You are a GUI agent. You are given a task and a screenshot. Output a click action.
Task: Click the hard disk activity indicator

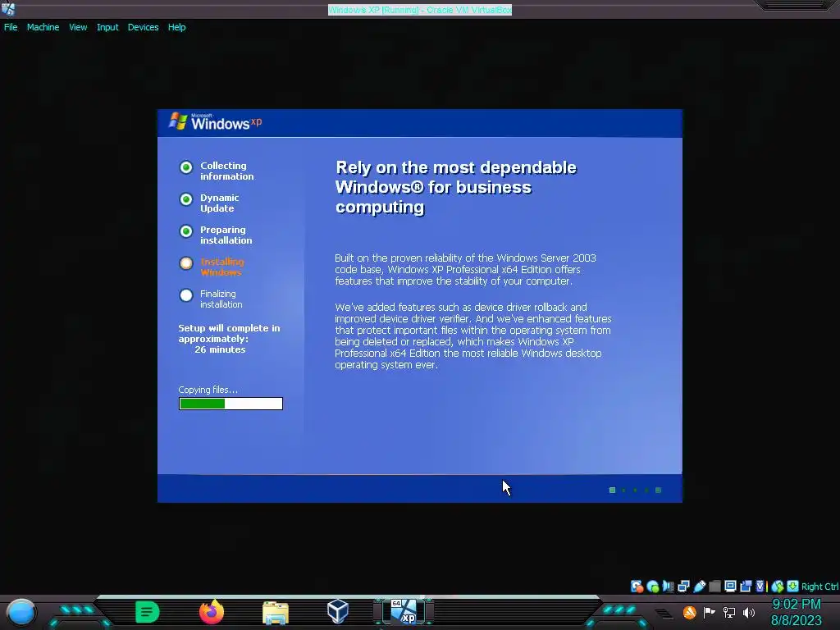click(x=637, y=587)
